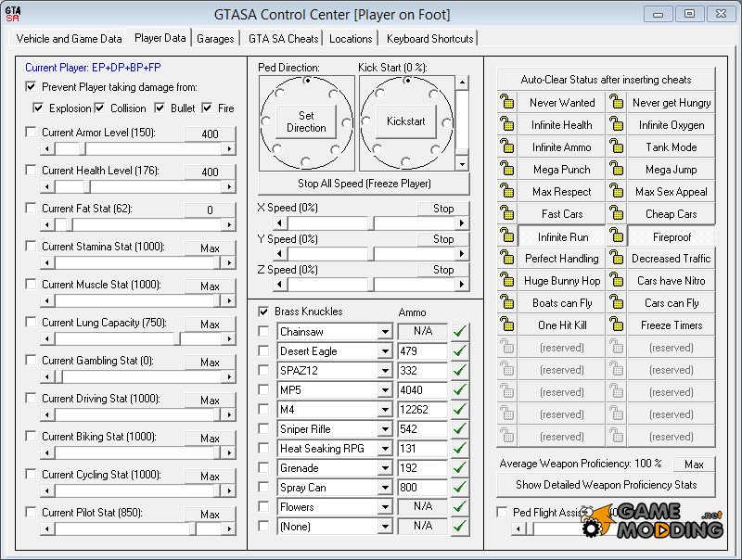The height and width of the screenshot is (560, 742).
Task: Click the Desert Eagle ammo field
Action: tap(422, 351)
